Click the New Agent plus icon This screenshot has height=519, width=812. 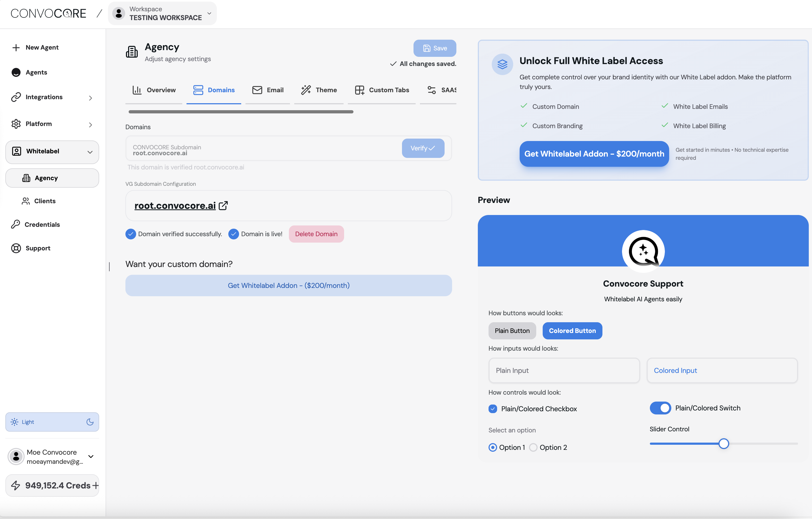(x=16, y=47)
